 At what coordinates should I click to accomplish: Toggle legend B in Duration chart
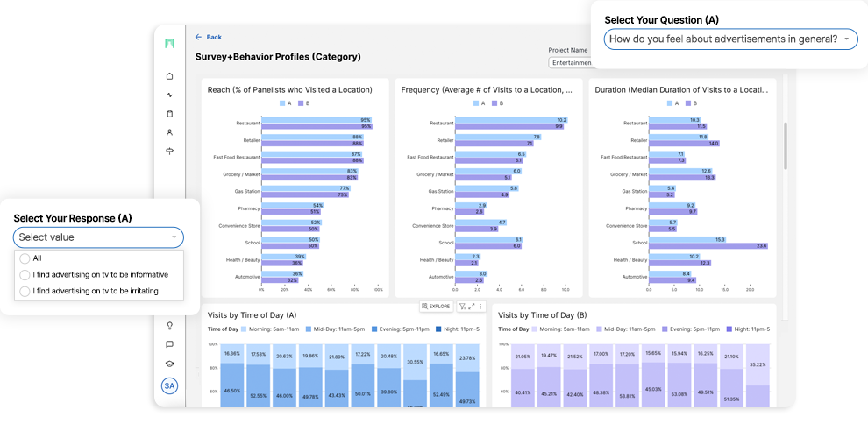690,103
